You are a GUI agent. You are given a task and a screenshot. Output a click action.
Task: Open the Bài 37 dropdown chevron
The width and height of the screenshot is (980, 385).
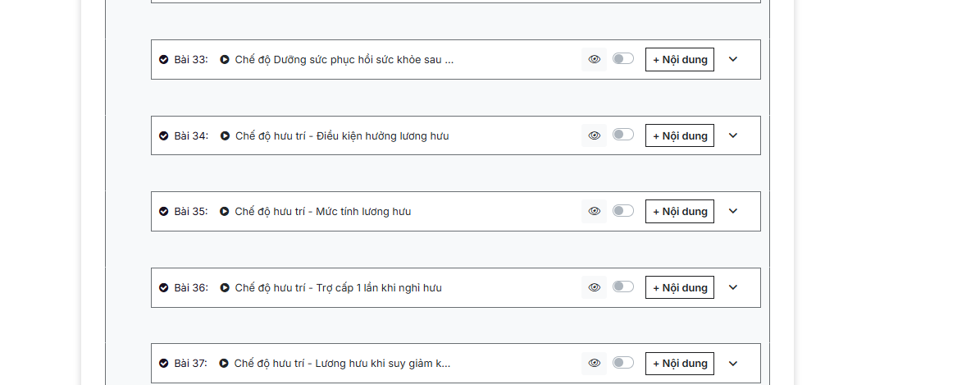pyautogui.click(x=733, y=363)
